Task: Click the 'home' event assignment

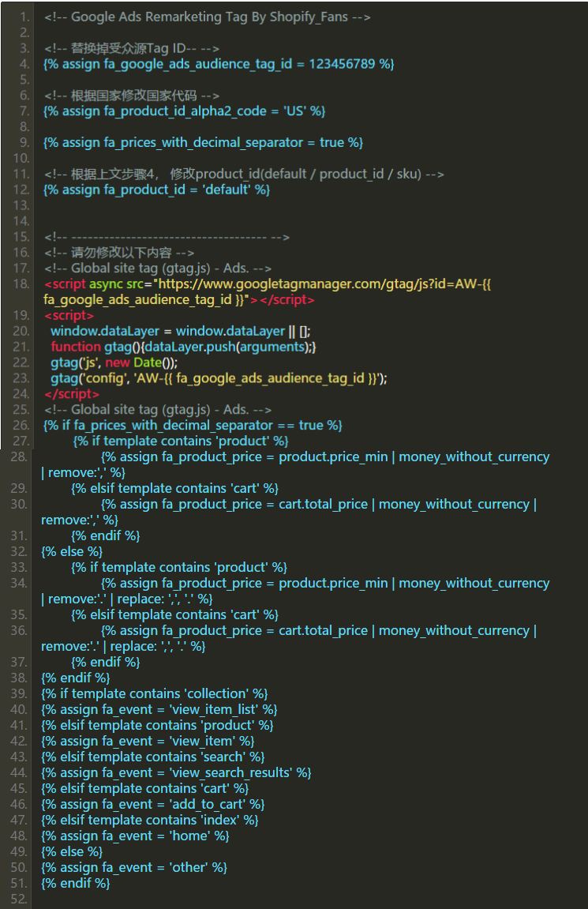Action: (x=136, y=836)
